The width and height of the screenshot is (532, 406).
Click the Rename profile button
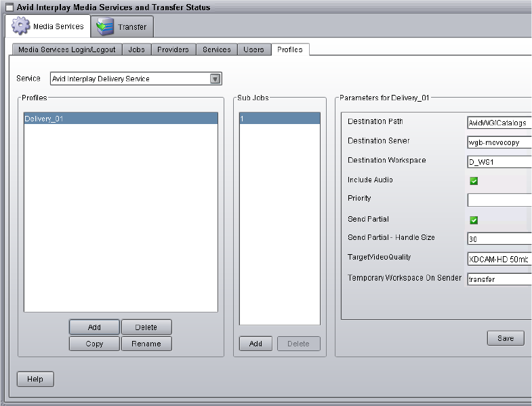(x=146, y=344)
